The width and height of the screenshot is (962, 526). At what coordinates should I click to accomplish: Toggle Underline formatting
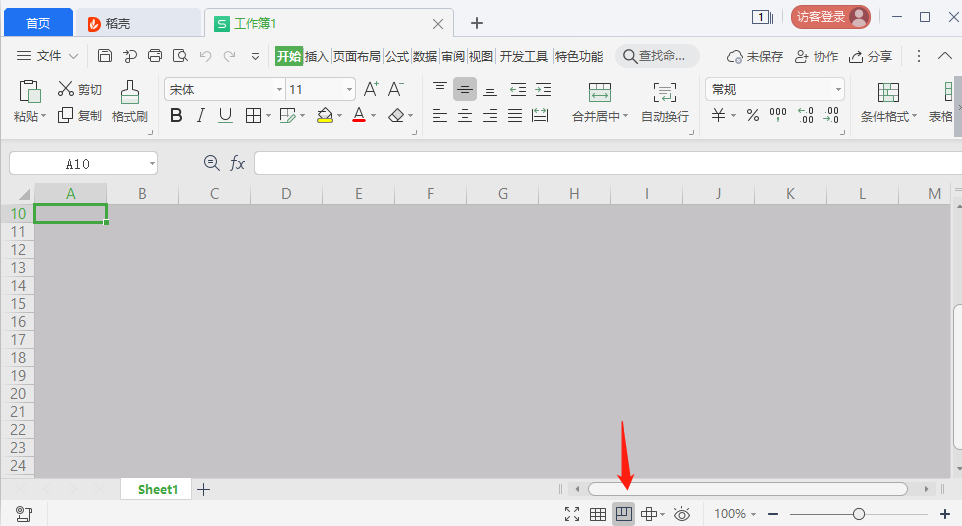225,115
